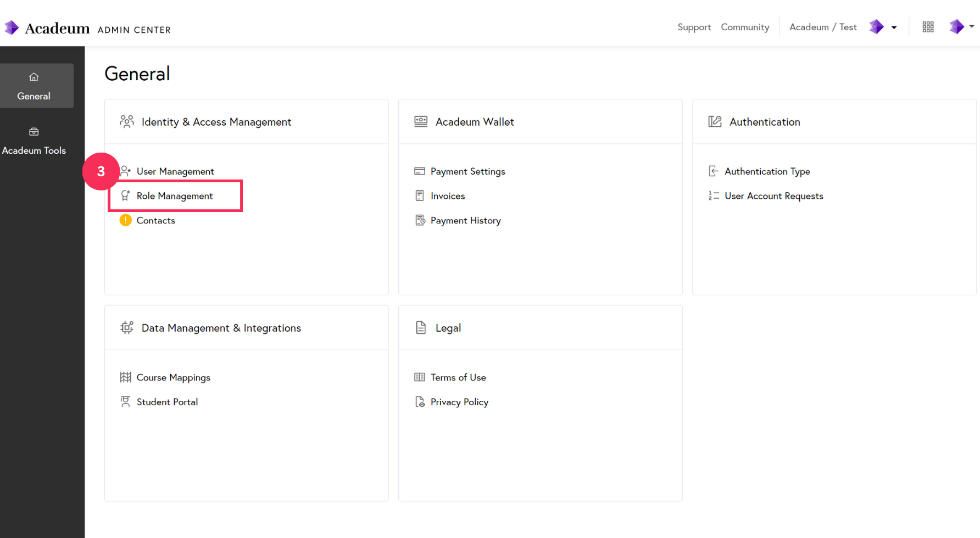
Task: Open Contacts
Action: pos(156,220)
